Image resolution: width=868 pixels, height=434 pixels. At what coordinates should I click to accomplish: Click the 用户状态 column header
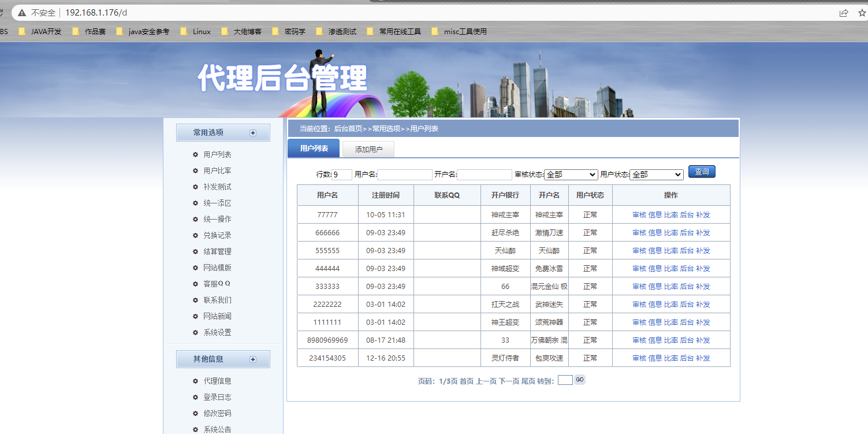point(590,195)
